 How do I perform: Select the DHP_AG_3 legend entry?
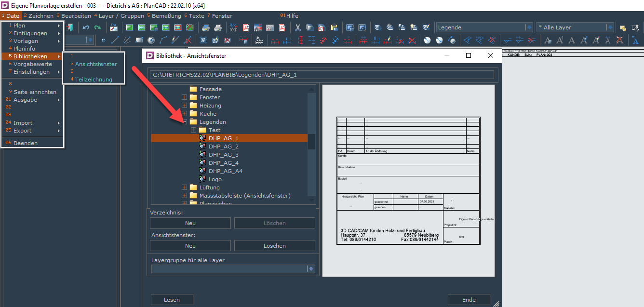coord(223,155)
